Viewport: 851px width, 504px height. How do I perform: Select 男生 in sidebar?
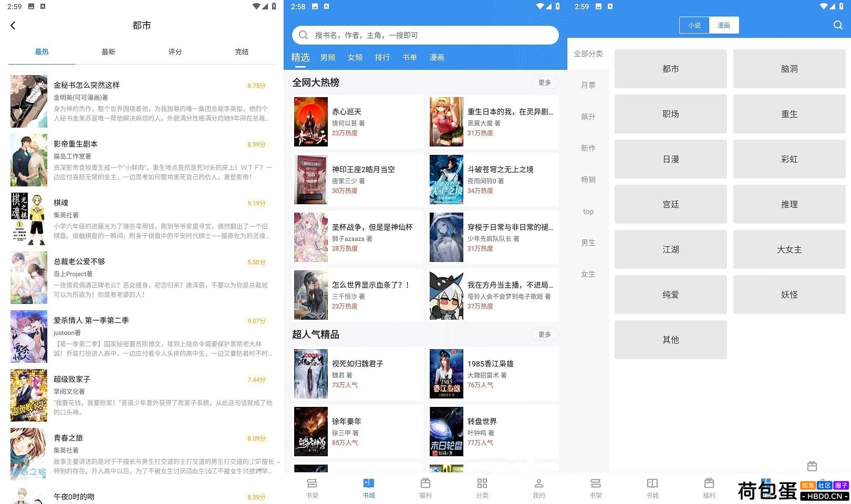point(588,243)
